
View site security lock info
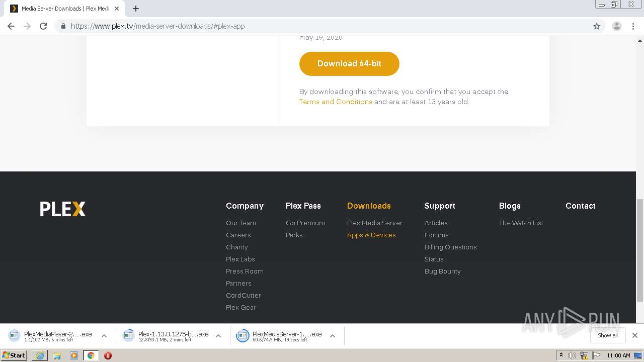pyautogui.click(x=63, y=26)
